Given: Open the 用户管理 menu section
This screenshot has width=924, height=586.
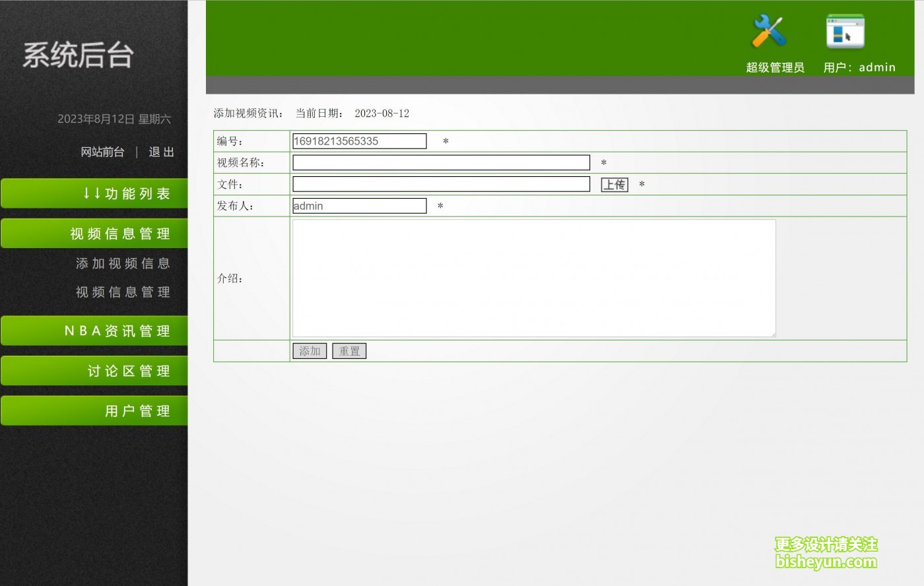Looking at the screenshot, I should 94,411.
